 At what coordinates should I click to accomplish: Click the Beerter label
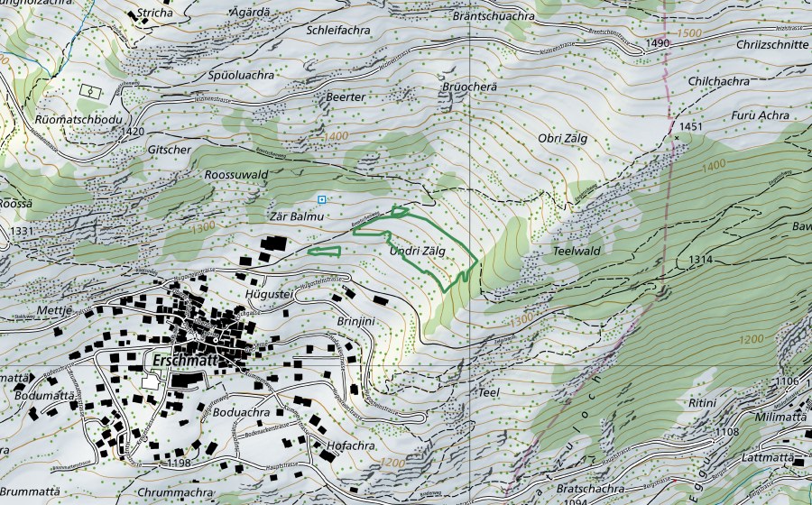346,96
